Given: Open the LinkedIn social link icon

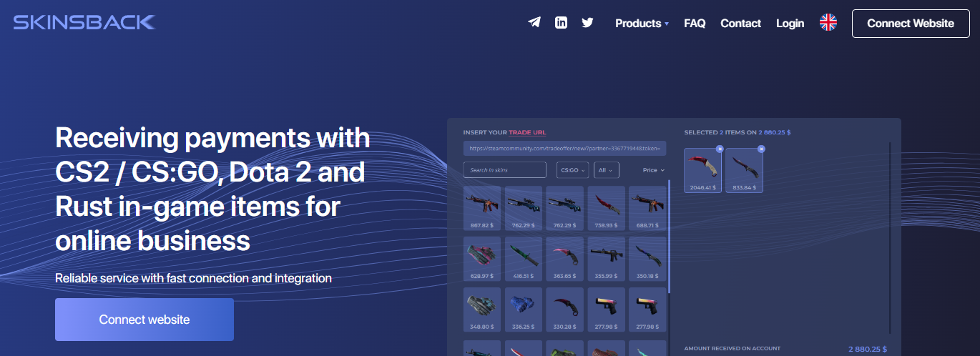Looking at the screenshot, I should point(561,23).
